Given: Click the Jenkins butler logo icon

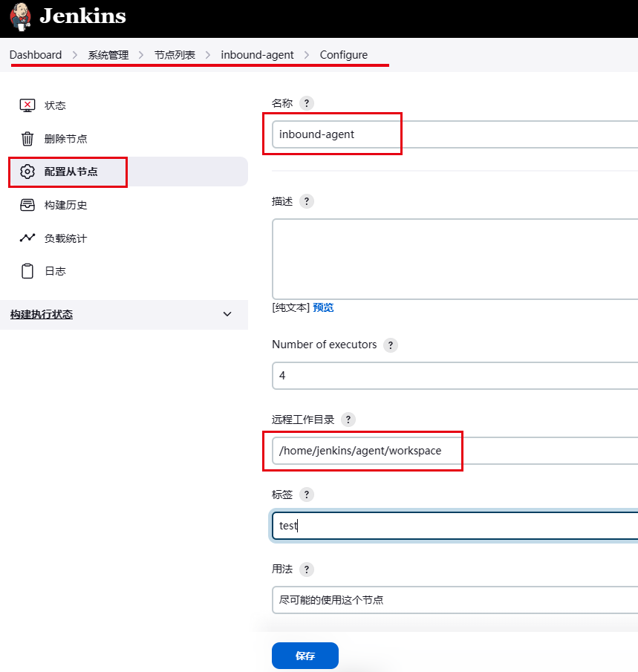Looking at the screenshot, I should [20, 16].
